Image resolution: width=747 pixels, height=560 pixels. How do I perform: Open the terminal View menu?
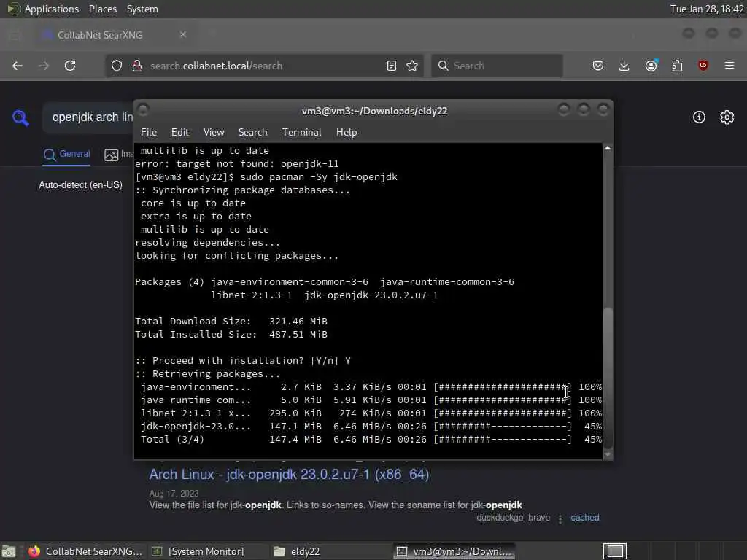click(x=214, y=133)
